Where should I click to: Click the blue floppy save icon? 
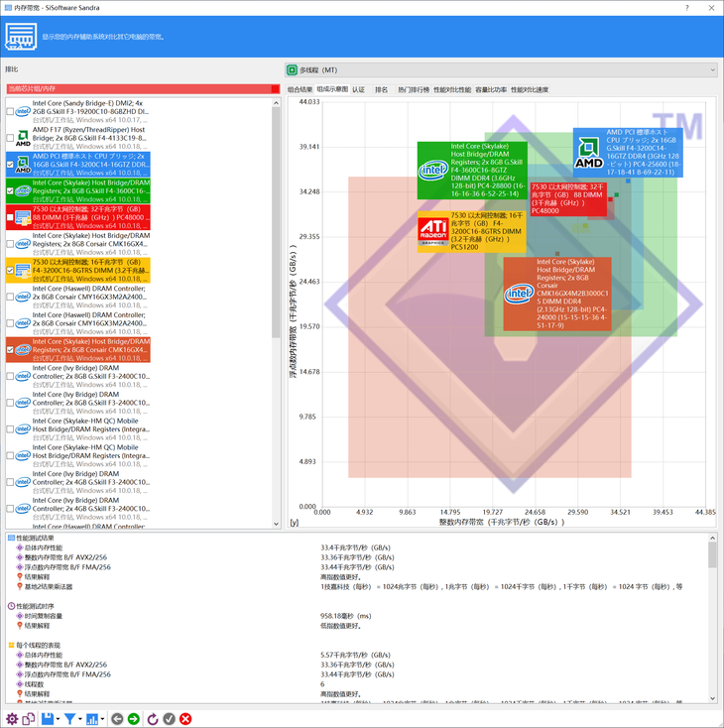[48, 719]
